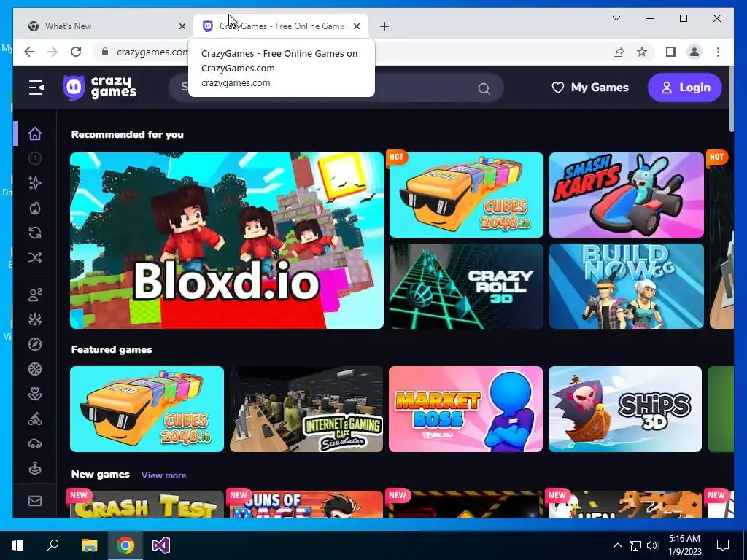View site information lock icon

coord(105,52)
